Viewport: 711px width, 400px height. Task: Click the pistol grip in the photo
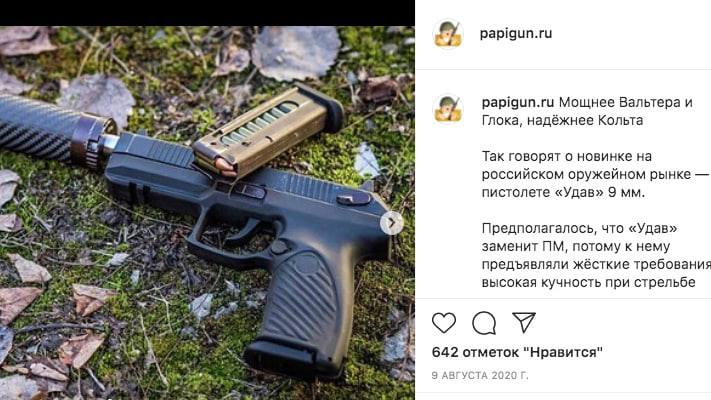[x=301, y=313]
